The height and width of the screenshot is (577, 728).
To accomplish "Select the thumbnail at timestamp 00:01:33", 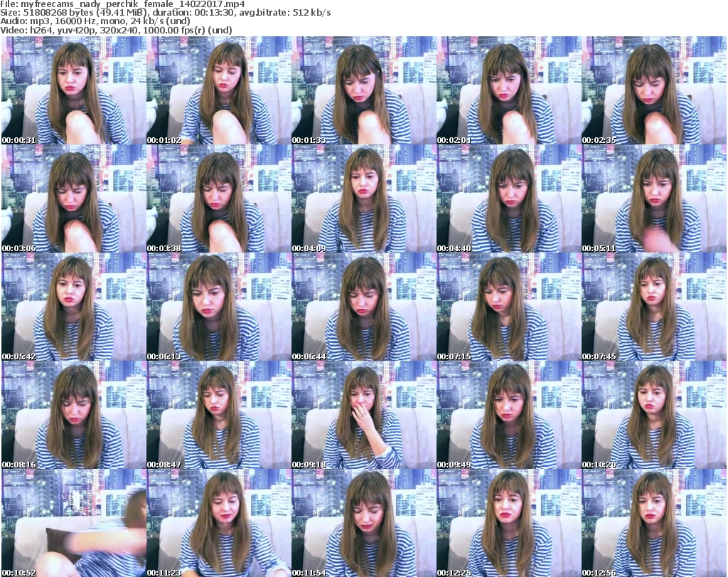I will (x=363, y=90).
